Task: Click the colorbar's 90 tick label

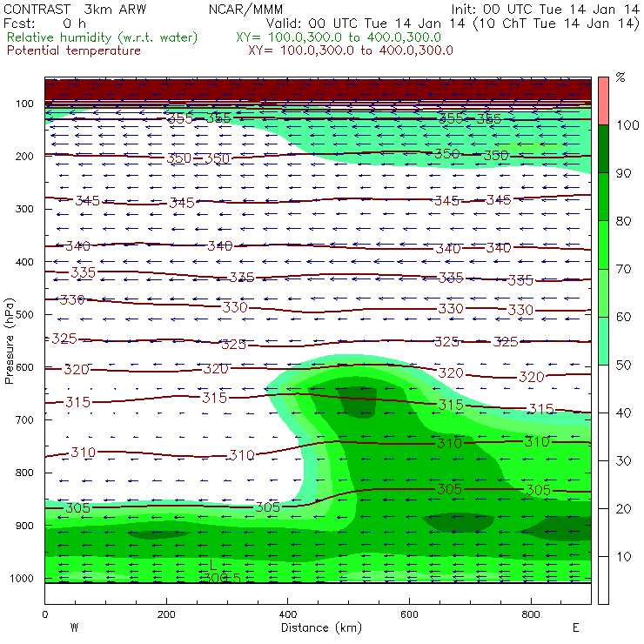Action: 623,173
